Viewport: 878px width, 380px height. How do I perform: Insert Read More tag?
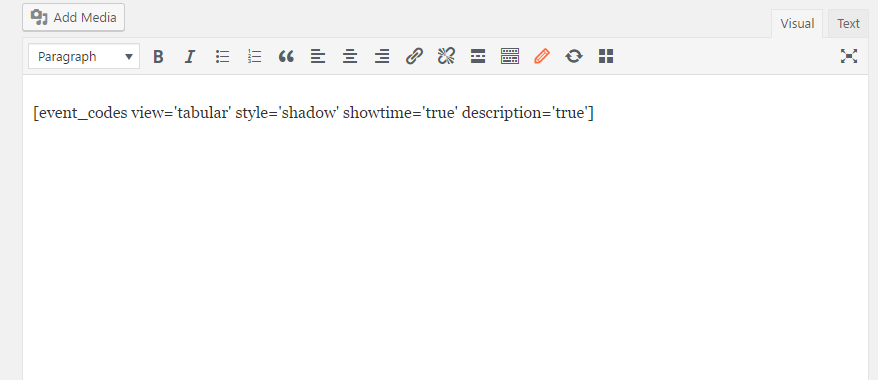tap(478, 57)
